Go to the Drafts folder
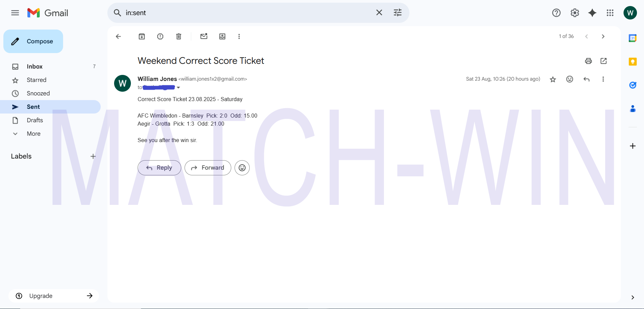 (x=35, y=120)
